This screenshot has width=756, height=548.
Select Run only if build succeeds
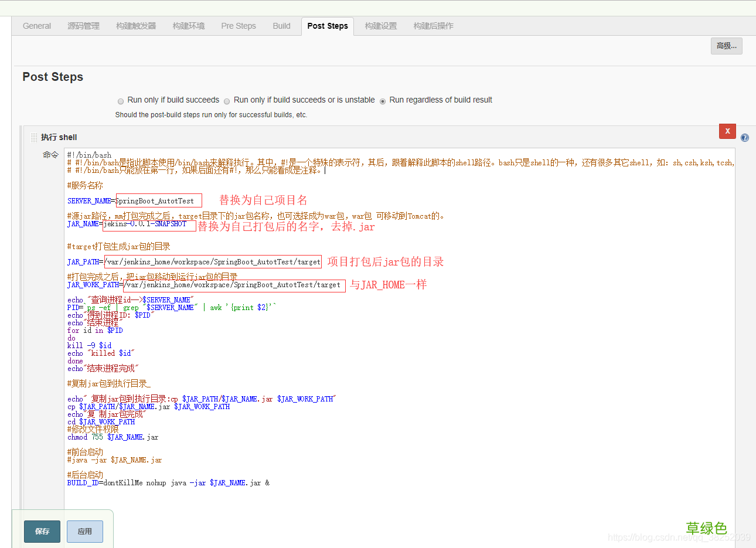point(120,100)
